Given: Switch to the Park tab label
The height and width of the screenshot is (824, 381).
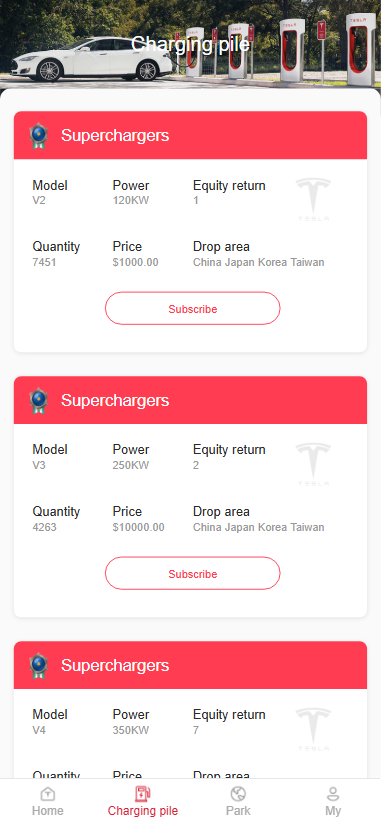Looking at the screenshot, I should coord(238,810).
